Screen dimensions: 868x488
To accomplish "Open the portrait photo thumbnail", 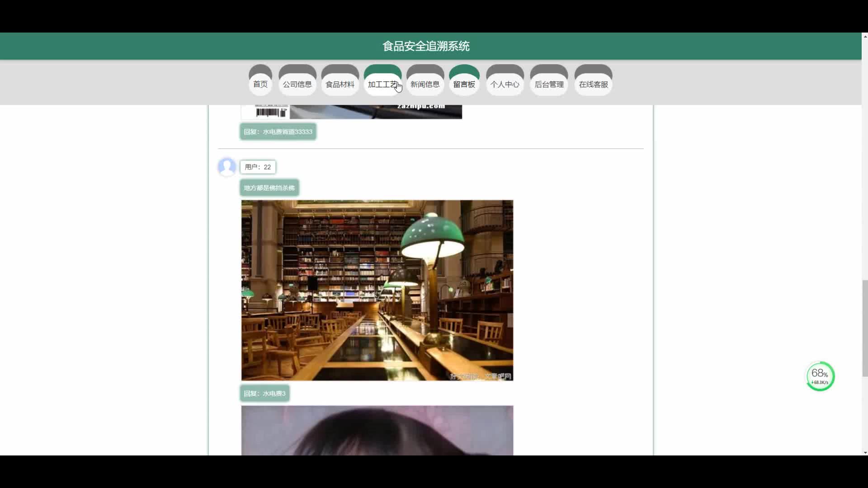I will pyautogui.click(x=377, y=430).
